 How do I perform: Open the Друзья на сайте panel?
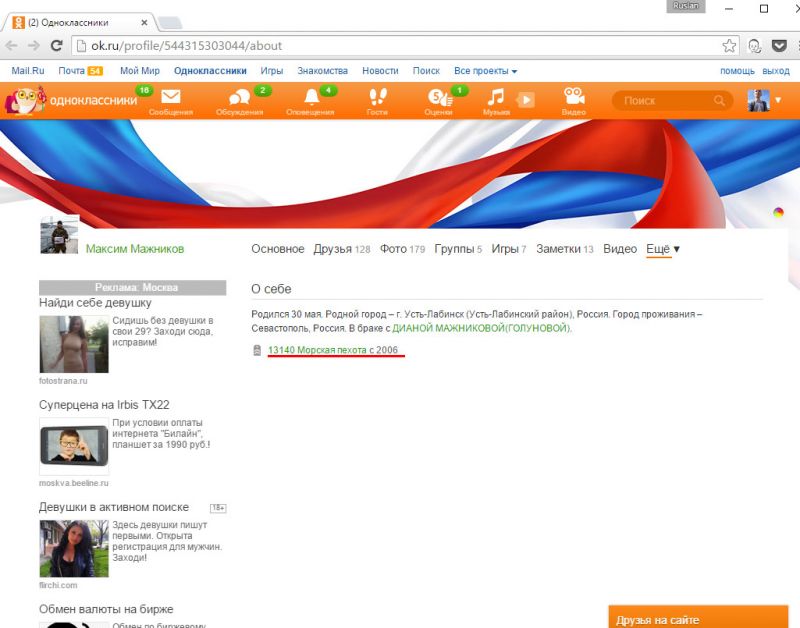pyautogui.click(x=698, y=619)
